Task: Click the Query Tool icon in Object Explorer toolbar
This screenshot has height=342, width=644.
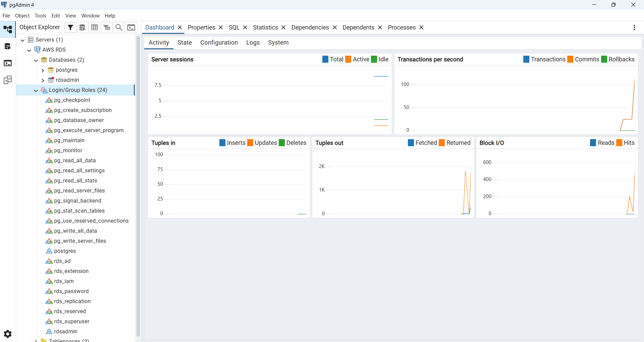Action: coord(83,27)
